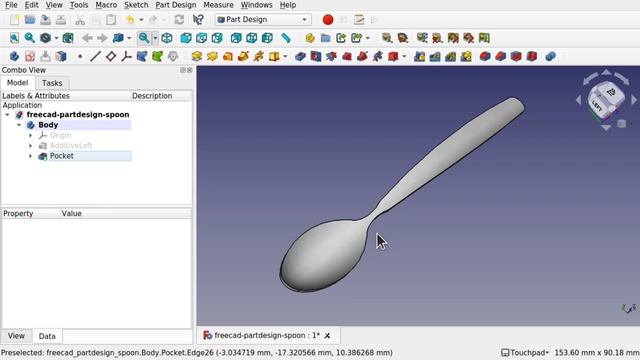Collapse the Body tree node

19,125
